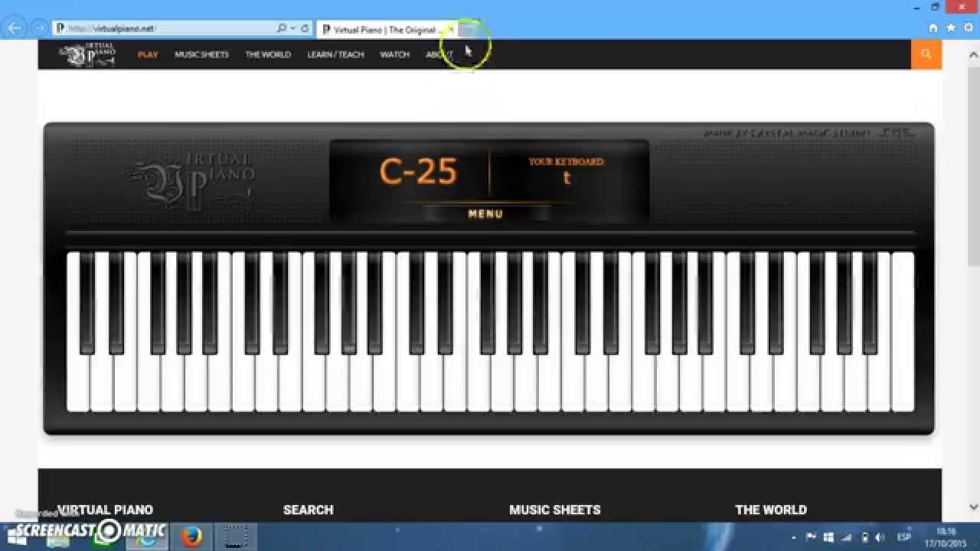Image resolution: width=980 pixels, height=551 pixels.
Task: Open the ABOUT menu item
Action: [439, 54]
